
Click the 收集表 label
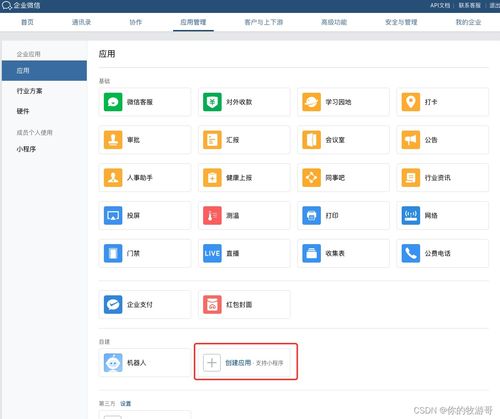[335, 253]
